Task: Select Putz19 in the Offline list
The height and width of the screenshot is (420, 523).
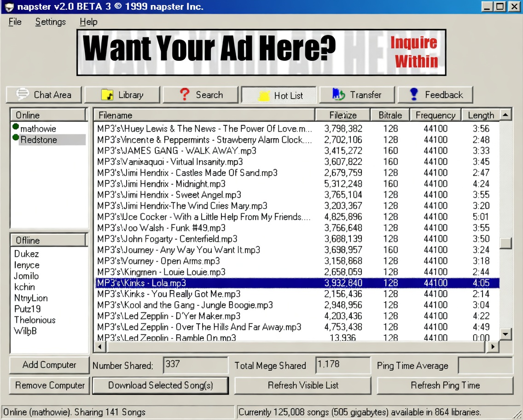Action: pyautogui.click(x=27, y=309)
